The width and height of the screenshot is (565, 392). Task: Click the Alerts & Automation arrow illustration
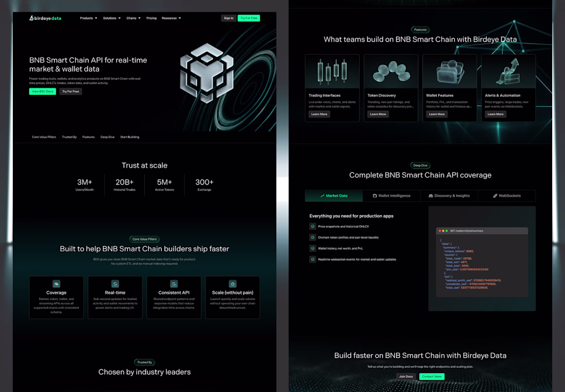509,71
